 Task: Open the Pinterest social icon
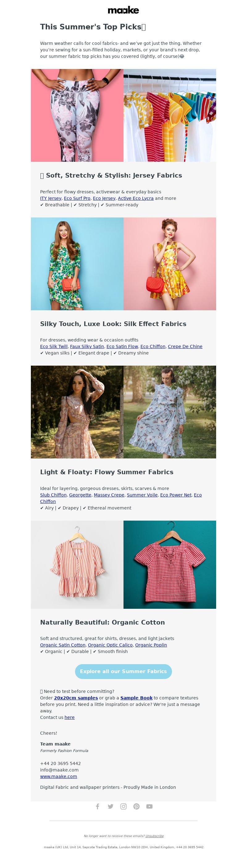(x=136, y=806)
